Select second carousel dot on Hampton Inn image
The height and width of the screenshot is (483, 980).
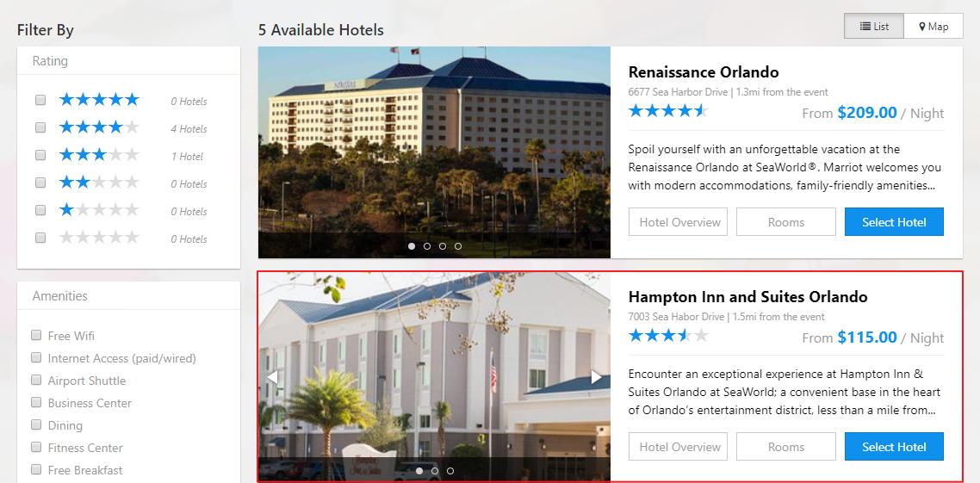coord(435,470)
